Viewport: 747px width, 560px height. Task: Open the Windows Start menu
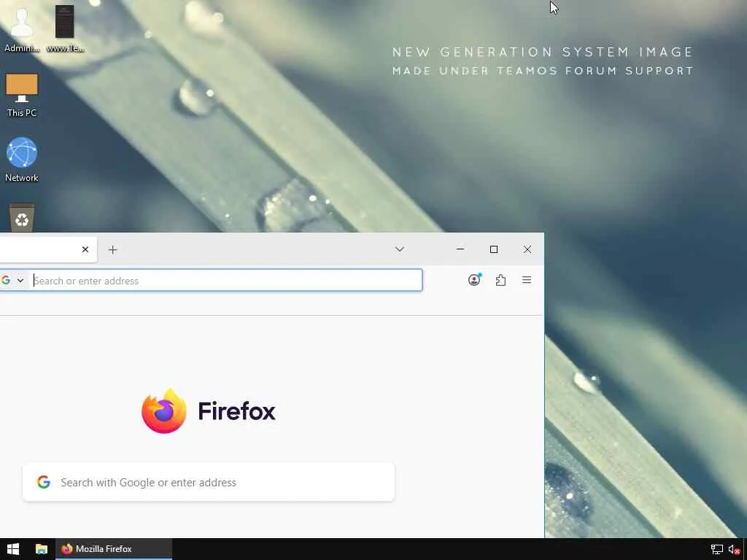13,549
